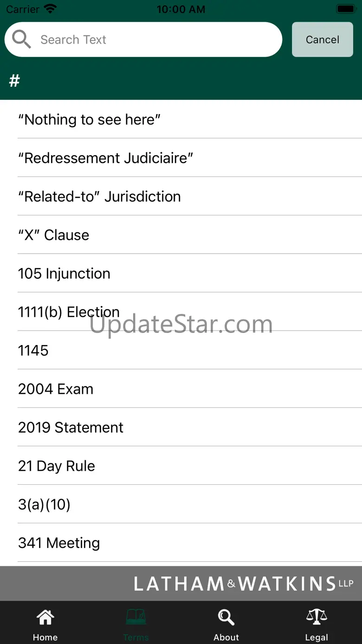
Task: Select the 341 Meeting term
Action: [x=59, y=543]
